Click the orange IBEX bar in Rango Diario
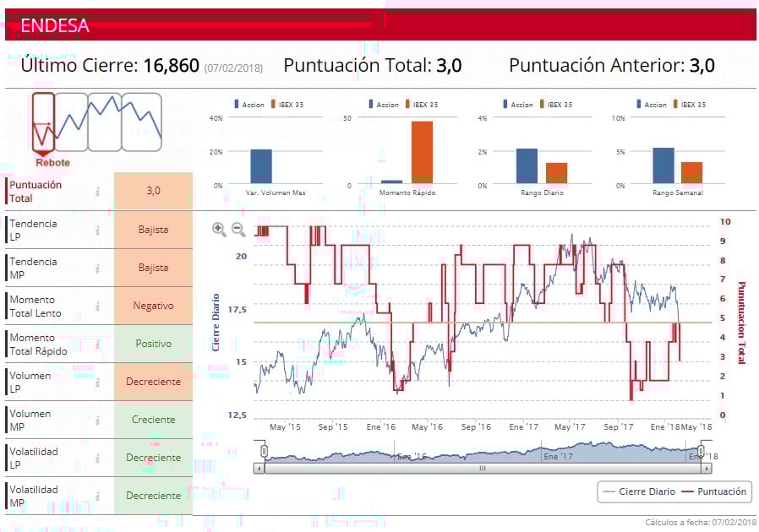The height and width of the screenshot is (532, 759). coord(557,173)
